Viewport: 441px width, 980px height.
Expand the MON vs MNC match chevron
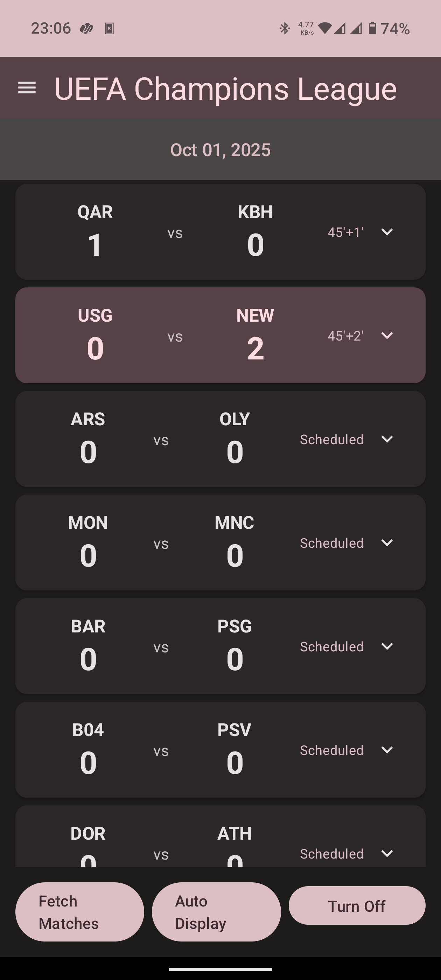pyautogui.click(x=387, y=543)
